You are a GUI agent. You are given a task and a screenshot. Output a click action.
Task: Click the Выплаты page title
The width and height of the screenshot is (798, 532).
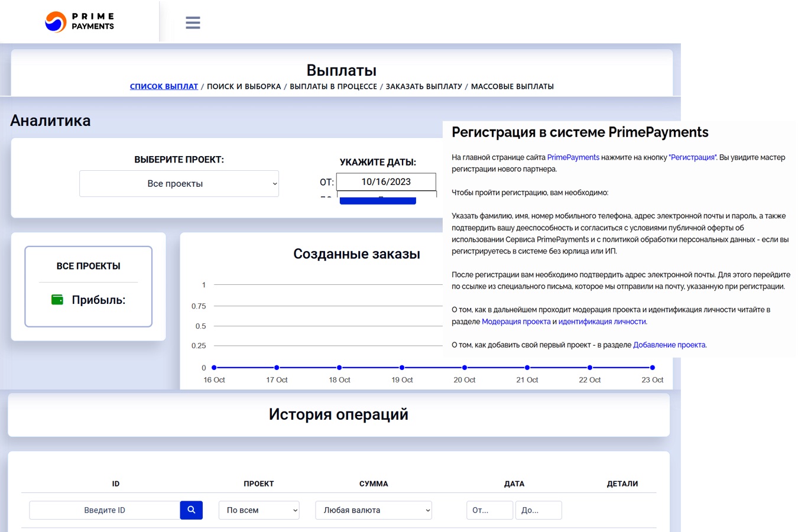pos(342,70)
